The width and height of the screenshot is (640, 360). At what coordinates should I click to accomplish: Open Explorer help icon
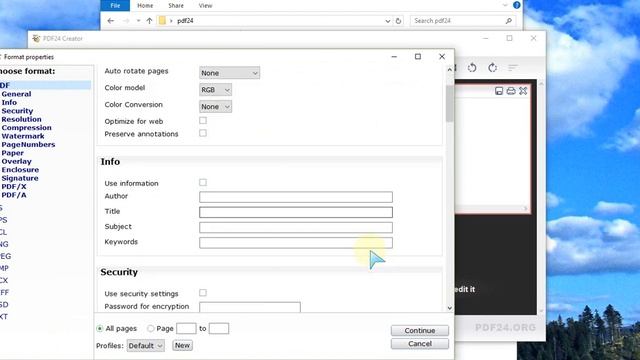click(x=516, y=5)
